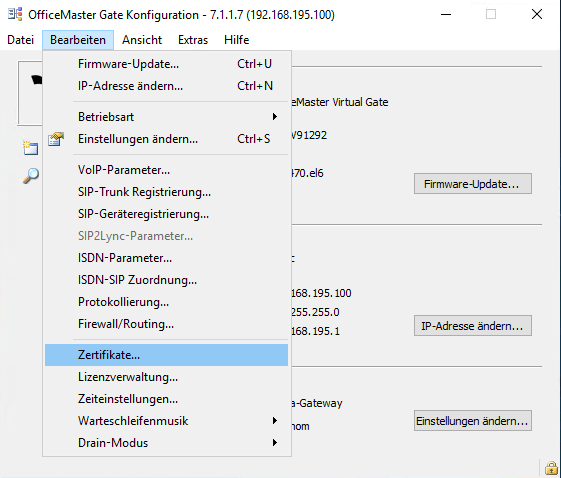Click the '70.el6' version text
Screen dimensions: 561x478
click(x=307, y=173)
